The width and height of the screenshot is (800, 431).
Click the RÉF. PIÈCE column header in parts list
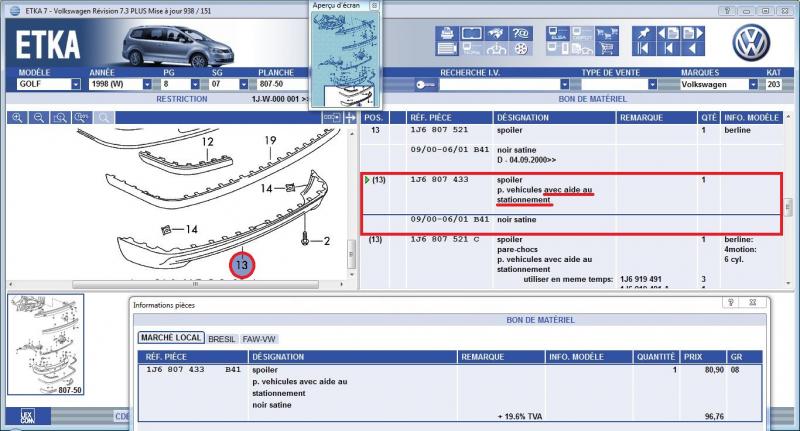[449, 118]
